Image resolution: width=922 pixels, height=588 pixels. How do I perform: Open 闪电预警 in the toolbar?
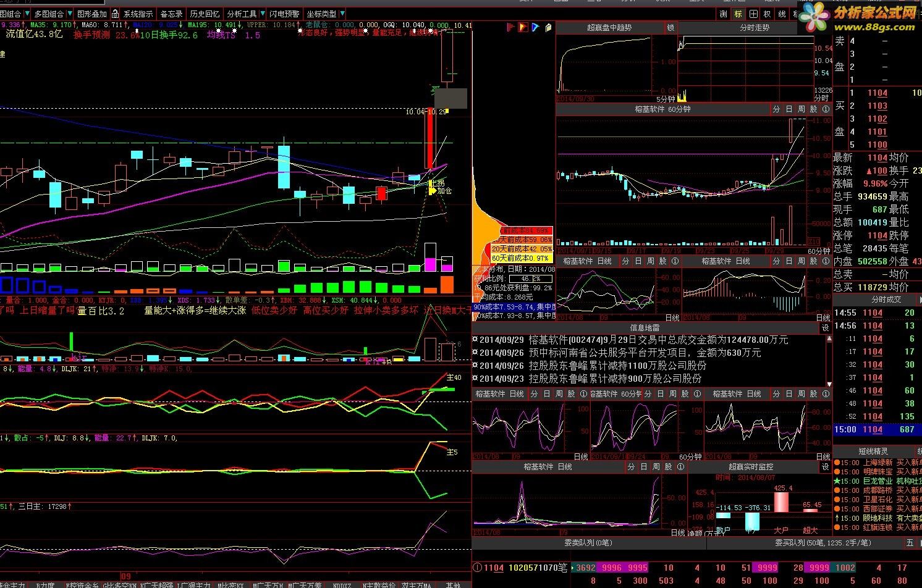(x=284, y=14)
